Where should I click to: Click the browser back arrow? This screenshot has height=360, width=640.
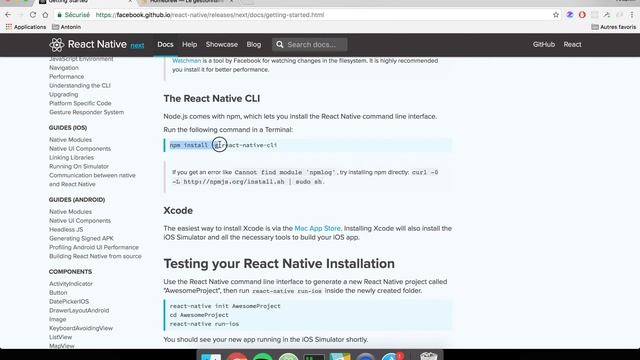8,15
